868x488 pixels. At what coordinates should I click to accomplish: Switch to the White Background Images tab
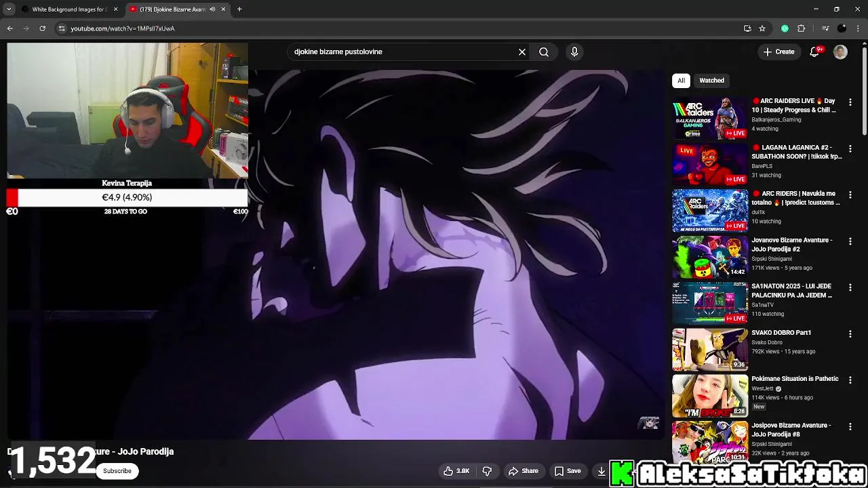68,9
